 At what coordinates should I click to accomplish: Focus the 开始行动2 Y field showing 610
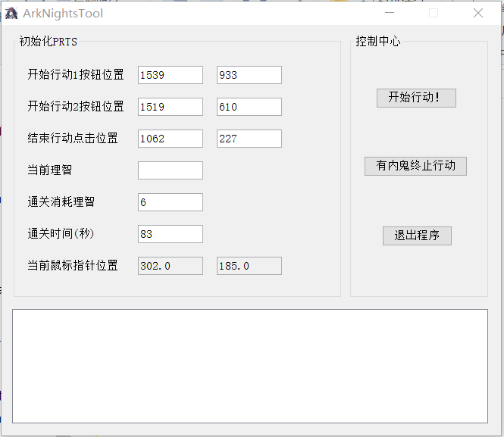coord(249,107)
